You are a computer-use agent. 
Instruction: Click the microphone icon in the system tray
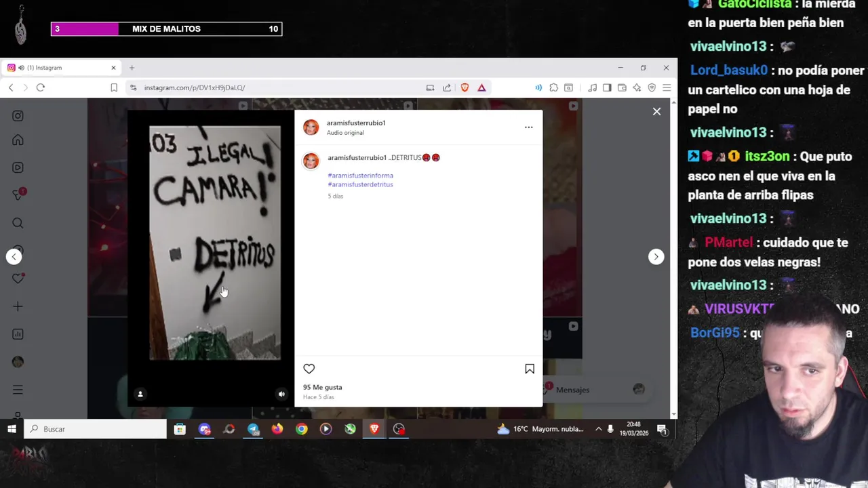[x=610, y=429]
